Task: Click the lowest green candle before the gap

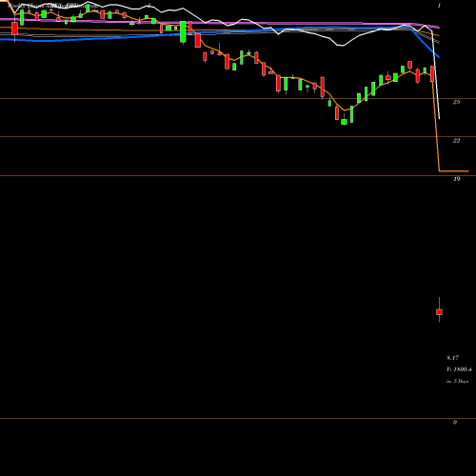Action: tap(344, 122)
